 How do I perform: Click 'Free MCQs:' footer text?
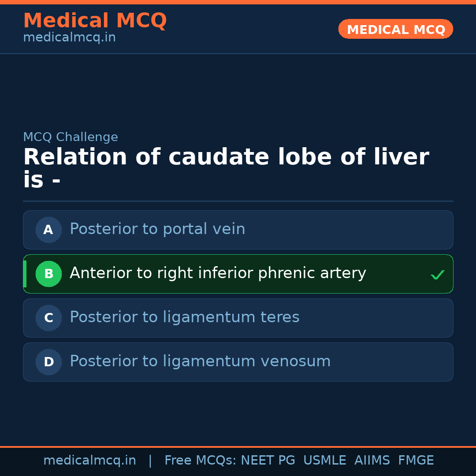201,461
